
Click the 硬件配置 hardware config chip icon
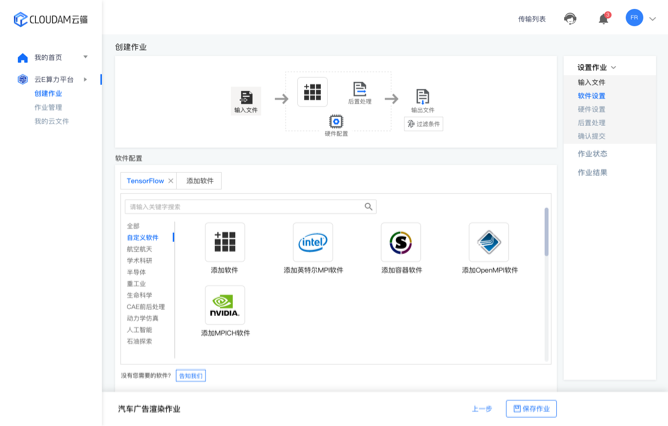[336, 122]
